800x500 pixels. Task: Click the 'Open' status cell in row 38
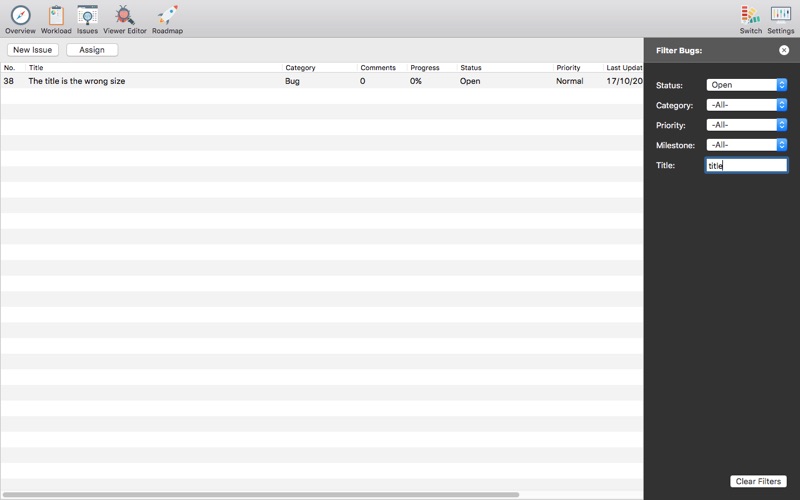pyautogui.click(x=470, y=81)
